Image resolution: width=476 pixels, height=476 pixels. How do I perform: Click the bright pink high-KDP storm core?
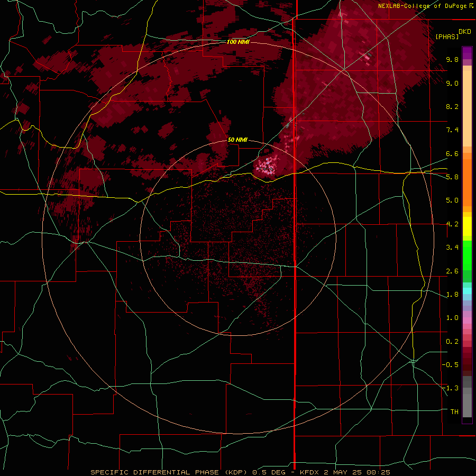pyautogui.click(x=267, y=166)
